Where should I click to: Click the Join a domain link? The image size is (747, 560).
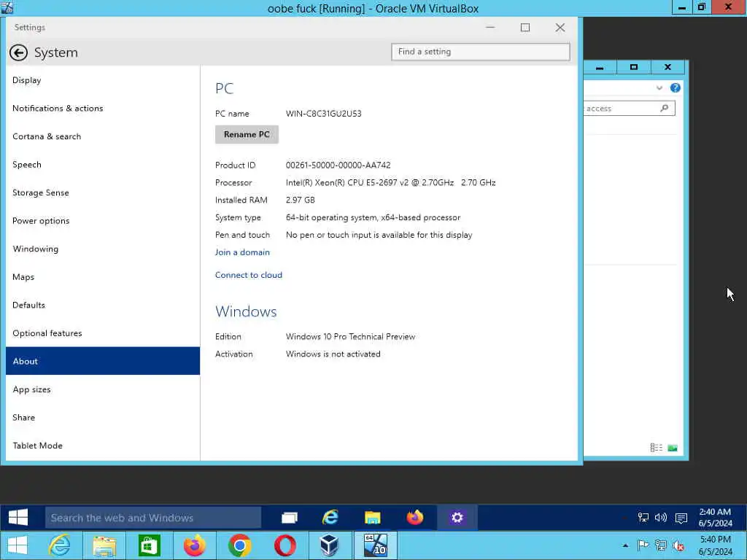tap(242, 252)
